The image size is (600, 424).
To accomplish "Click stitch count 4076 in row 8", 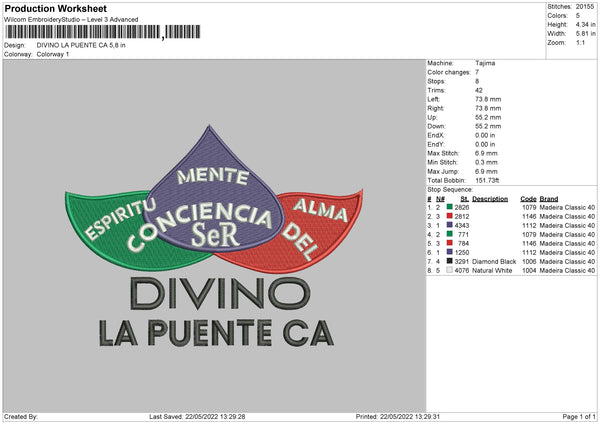I will tap(462, 271).
